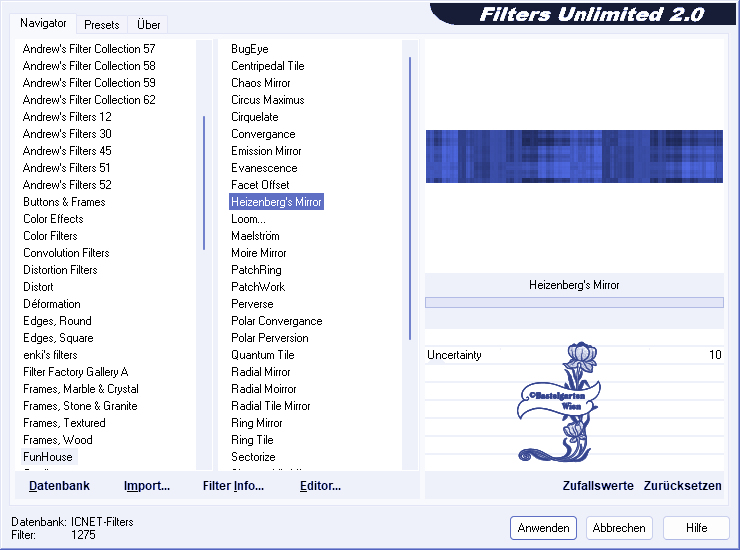Choose the Quantum Tile filter
The height and width of the screenshot is (550, 740).
pyautogui.click(x=262, y=355)
